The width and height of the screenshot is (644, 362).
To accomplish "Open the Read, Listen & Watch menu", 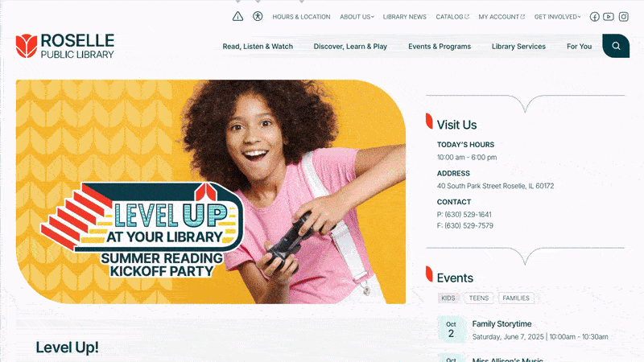I will click(258, 47).
